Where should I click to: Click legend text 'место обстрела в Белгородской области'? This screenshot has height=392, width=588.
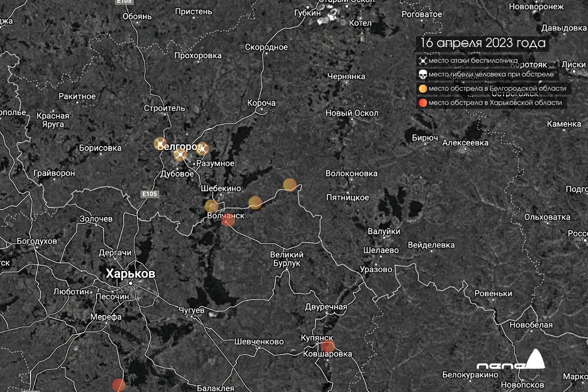[497, 89]
